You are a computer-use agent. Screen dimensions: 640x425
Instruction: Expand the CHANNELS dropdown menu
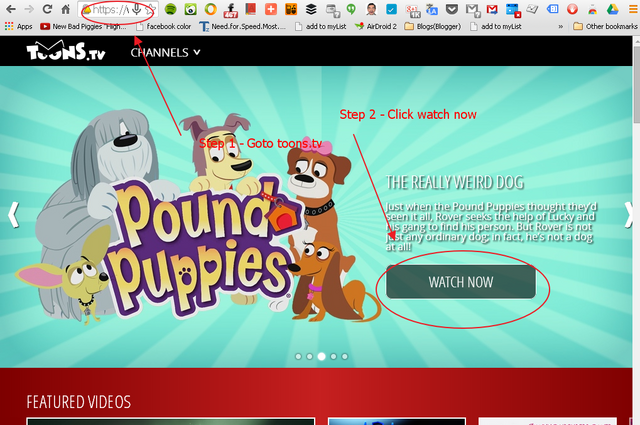click(165, 52)
